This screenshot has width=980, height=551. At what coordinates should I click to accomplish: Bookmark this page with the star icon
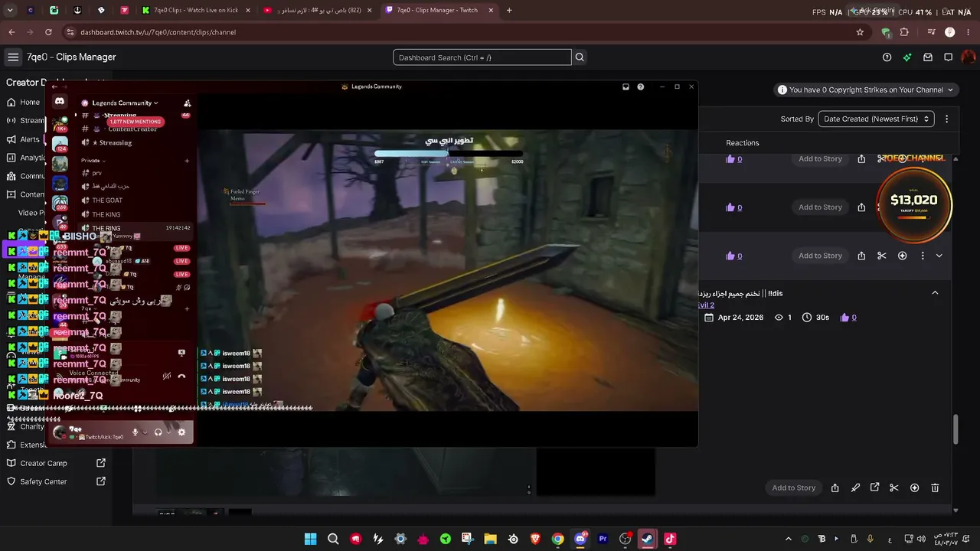coord(860,32)
